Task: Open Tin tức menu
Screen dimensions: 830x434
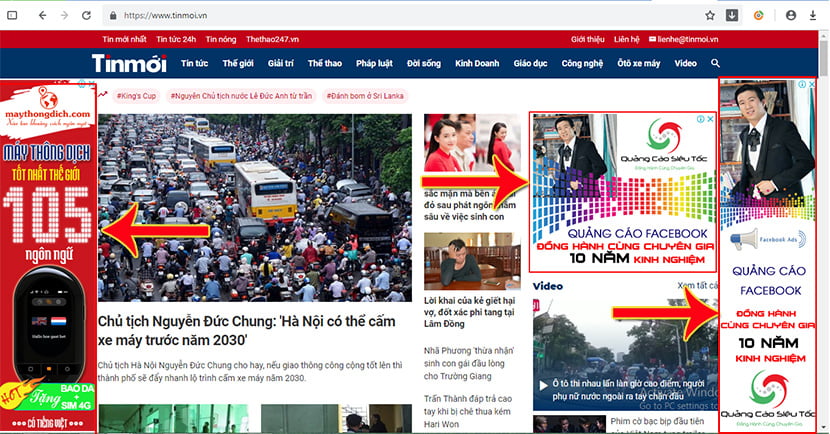Action: 194,63
